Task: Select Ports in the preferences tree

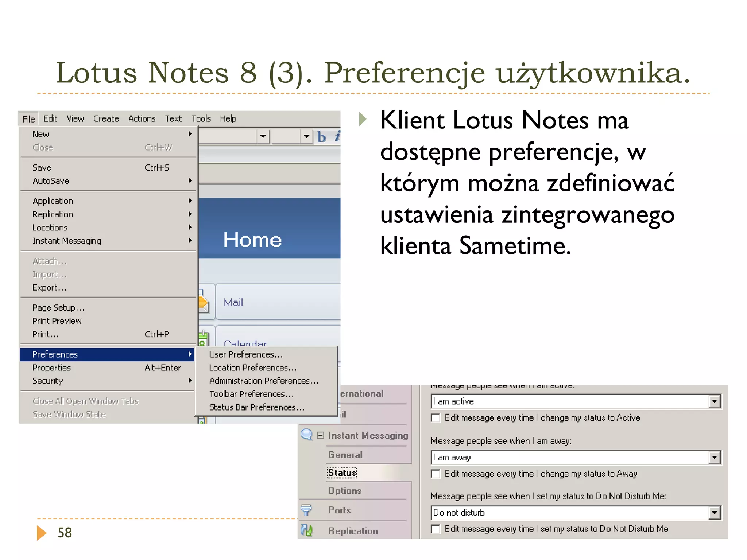Action: coord(339,510)
